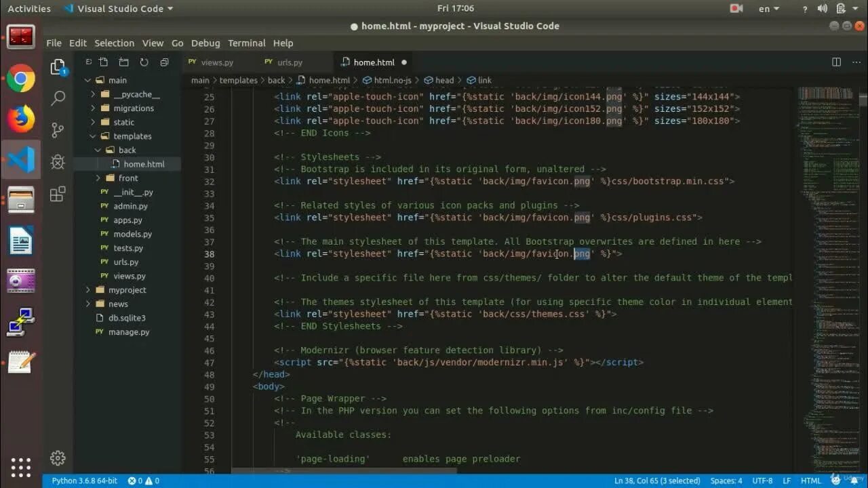The width and height of the screenshot is (868, 488).
Task: Open the editor More Actions menu
Action: 856,62
